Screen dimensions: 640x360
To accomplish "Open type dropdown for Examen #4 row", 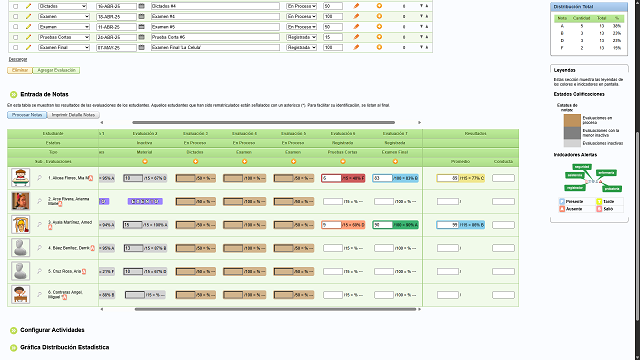I will [x=64, y=16].
